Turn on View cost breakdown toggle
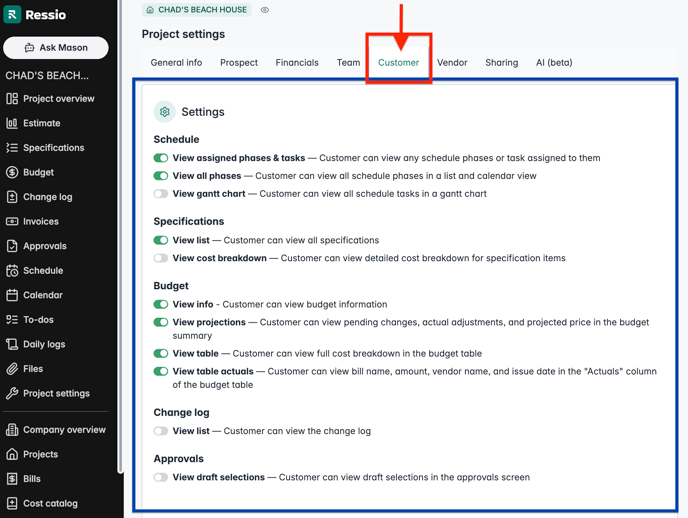This screenshot has height=518, width=688. click(161, 258)
